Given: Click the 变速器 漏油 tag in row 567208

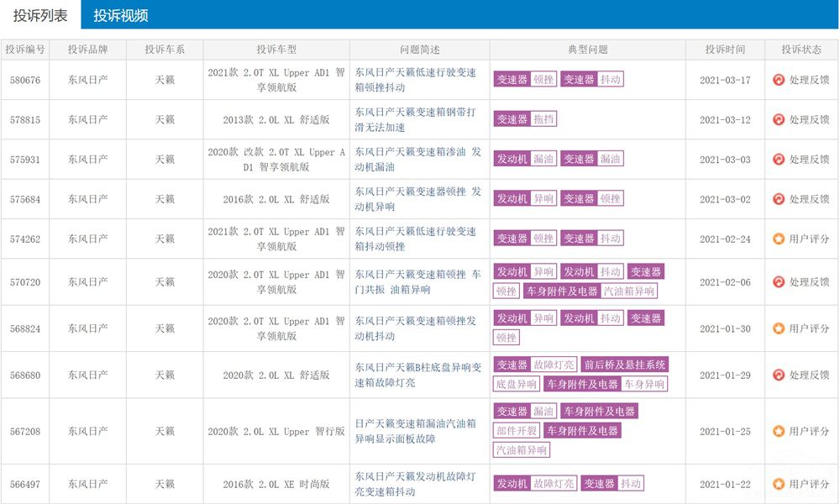Looking at the screenshot, I should [x=525, y=412].
